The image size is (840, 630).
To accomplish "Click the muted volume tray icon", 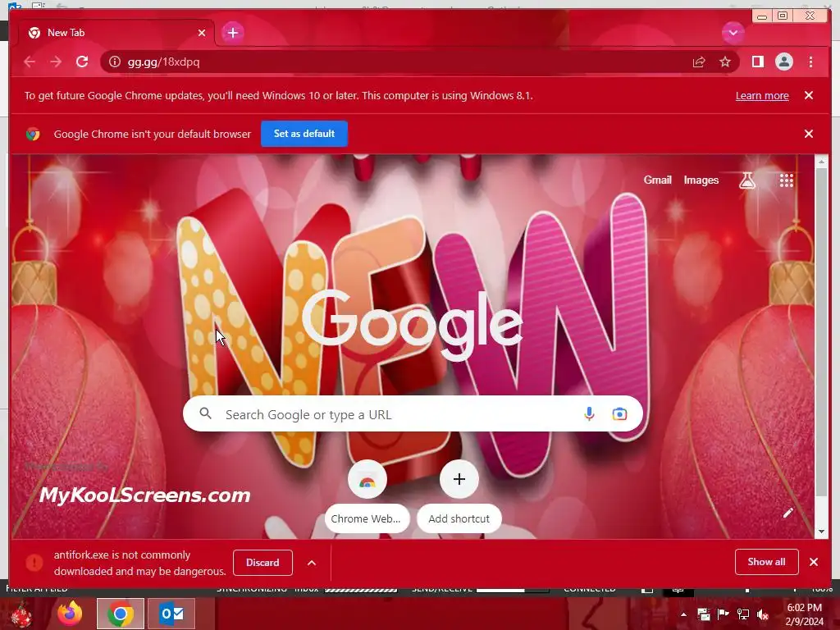I will coord(762,614).
